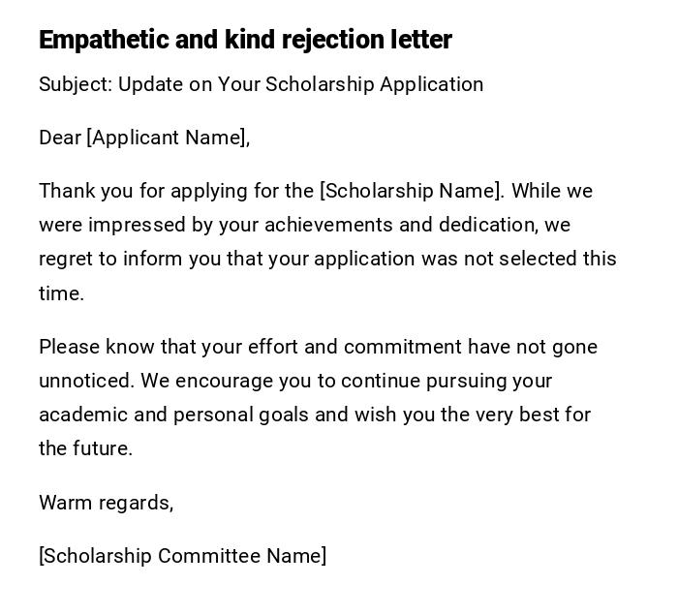Click the word "regret" in the first paragraph

pos(65,259)
